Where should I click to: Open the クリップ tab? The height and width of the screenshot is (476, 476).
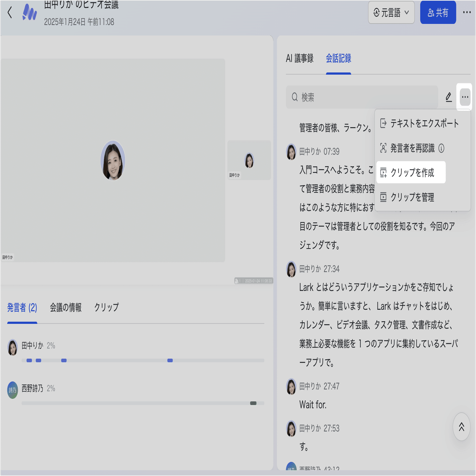click(x=106, y=307)
